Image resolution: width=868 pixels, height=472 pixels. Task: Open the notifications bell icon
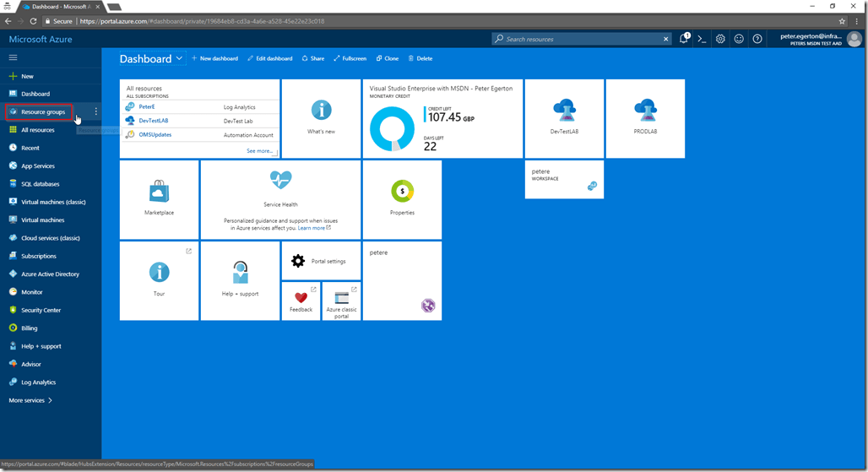coord(684,39)
